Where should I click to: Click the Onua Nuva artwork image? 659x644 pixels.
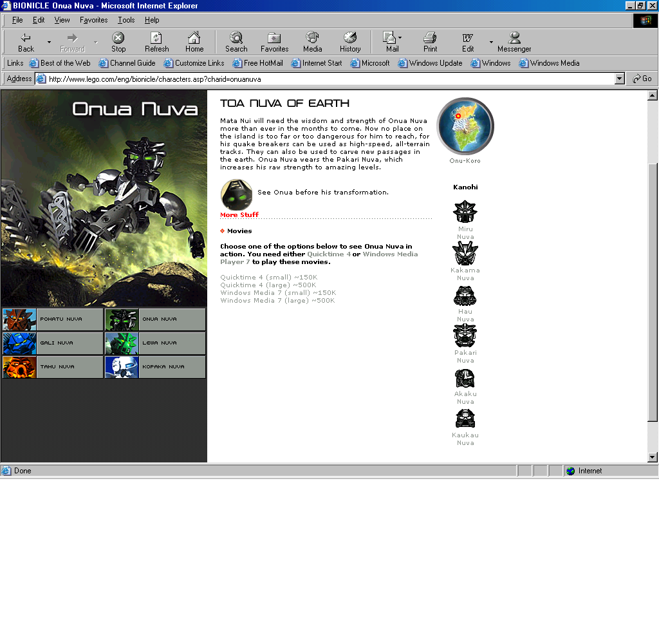coord(104,198)
